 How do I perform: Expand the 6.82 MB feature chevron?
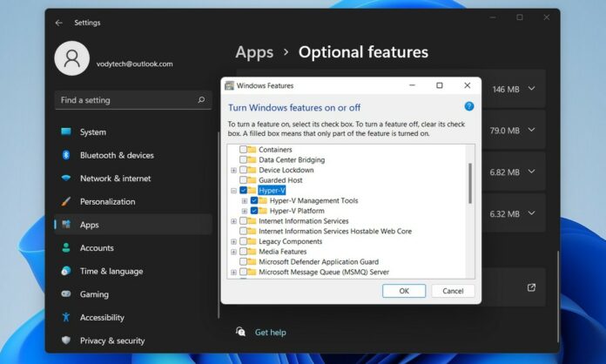[x=532, y=172]
